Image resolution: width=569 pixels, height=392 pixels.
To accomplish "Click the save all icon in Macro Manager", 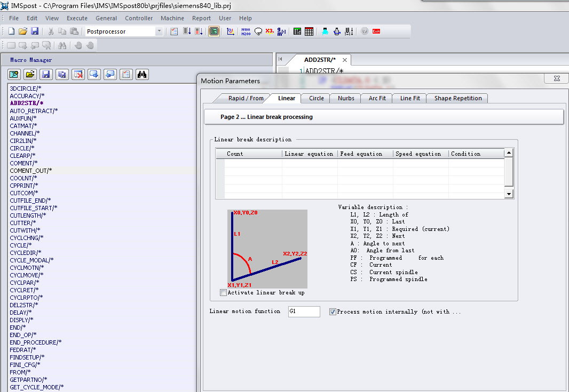I will pos(62,74).
